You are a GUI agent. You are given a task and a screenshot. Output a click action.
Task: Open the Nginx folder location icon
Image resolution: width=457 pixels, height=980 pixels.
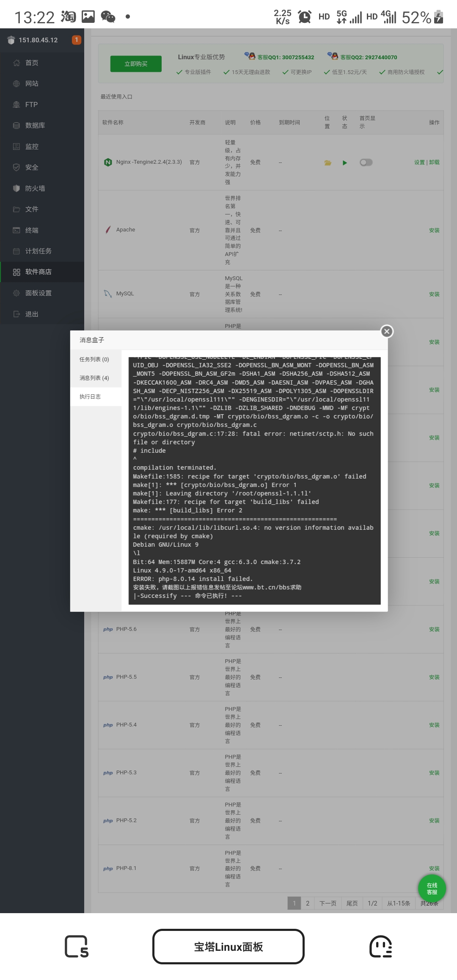point(328,162)
